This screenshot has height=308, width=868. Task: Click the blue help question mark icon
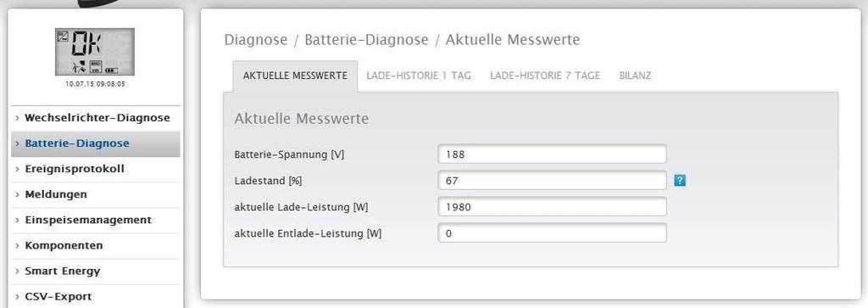pyautogui.click(x=680, y=181)
